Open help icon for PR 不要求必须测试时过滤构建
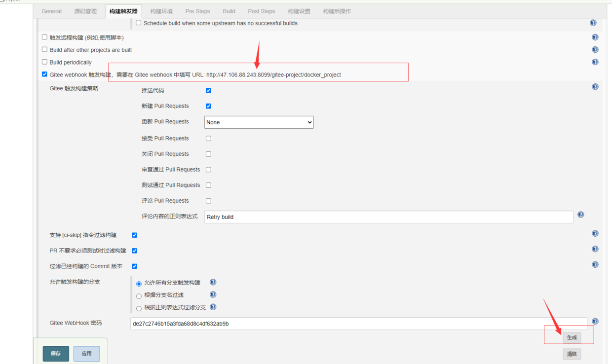Viewport: 612px width, 364px height. (x=595, y=249)
